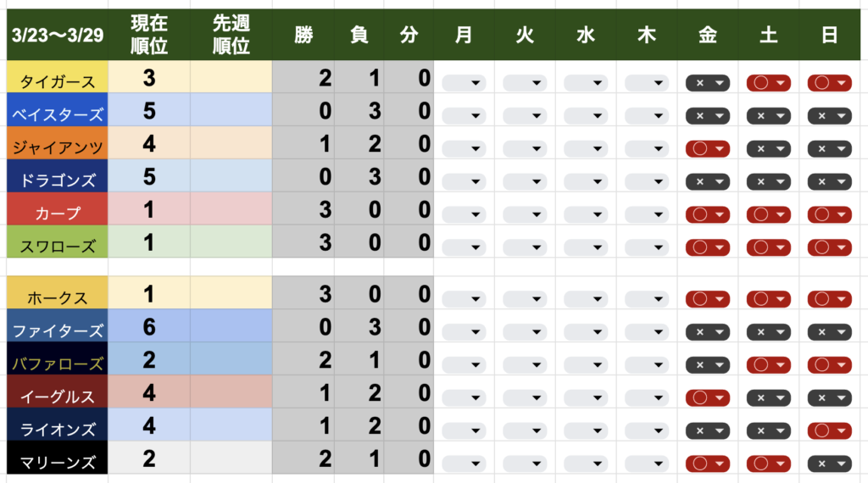Click the orange ジャイアンツ team cell
868x483 pixels.
tap(54, 148)
